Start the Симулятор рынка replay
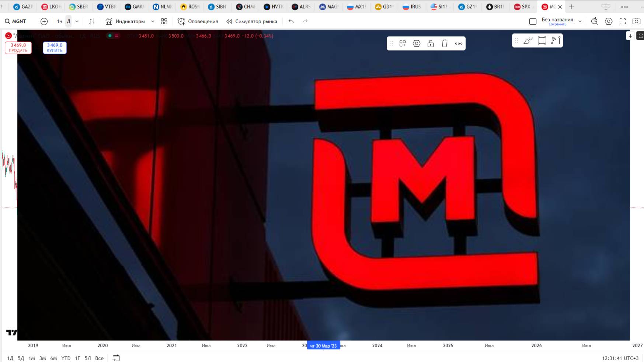 point(252,21)
